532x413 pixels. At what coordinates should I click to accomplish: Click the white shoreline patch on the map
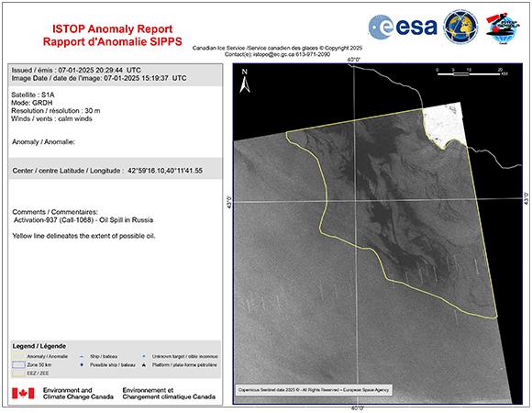443,124
